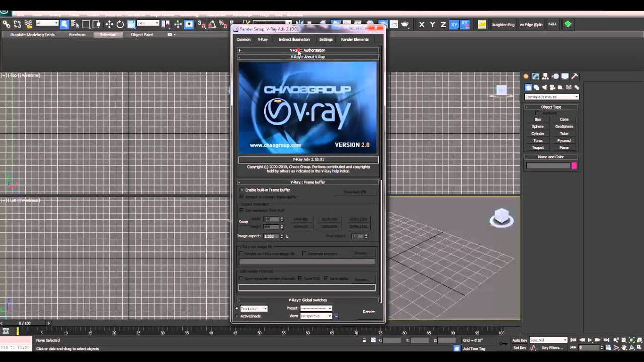Viewport: 644px width, 362px height.
Task: Toggle Get resolution from MAX checkbox
Action: tap(242, 210)
